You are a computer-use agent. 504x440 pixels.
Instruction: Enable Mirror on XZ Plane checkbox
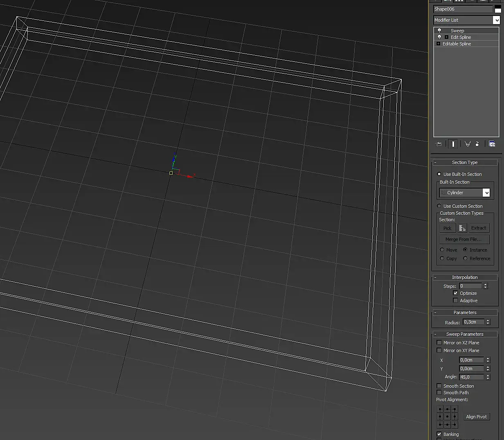pyautogui.click(x=439, y=343)
